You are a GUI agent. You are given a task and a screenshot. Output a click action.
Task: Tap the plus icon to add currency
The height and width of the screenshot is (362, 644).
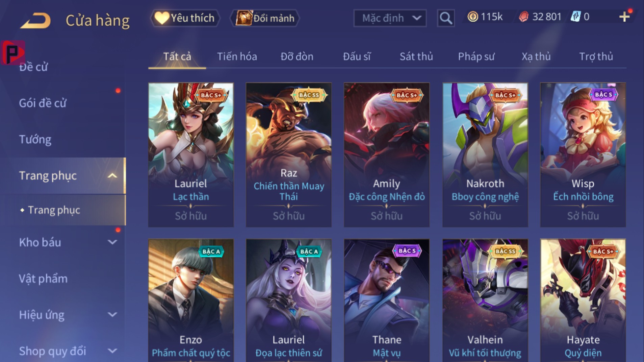624,17
